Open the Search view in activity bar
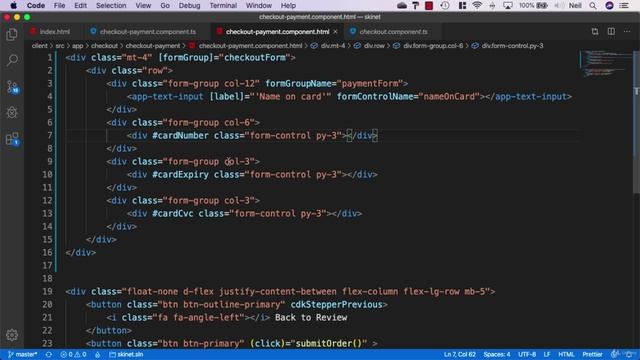Screen dimensions: 640x360 click(12, 60)
